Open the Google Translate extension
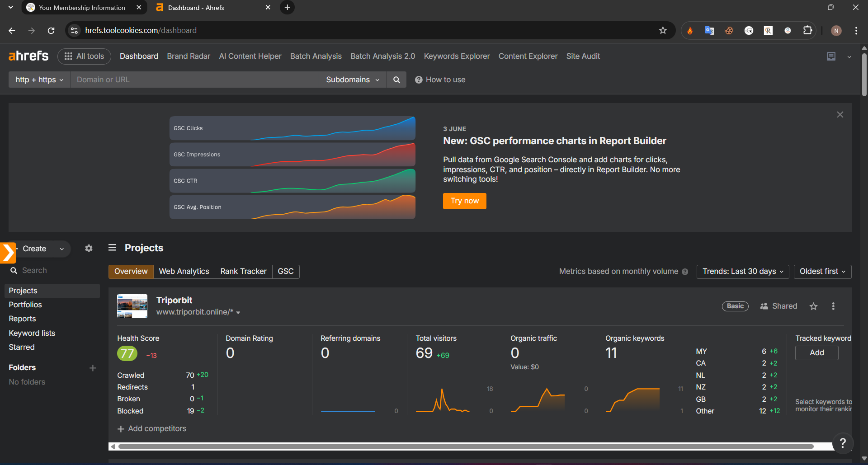This screenshot has height=465, width=868. click(x=709, y=31)
